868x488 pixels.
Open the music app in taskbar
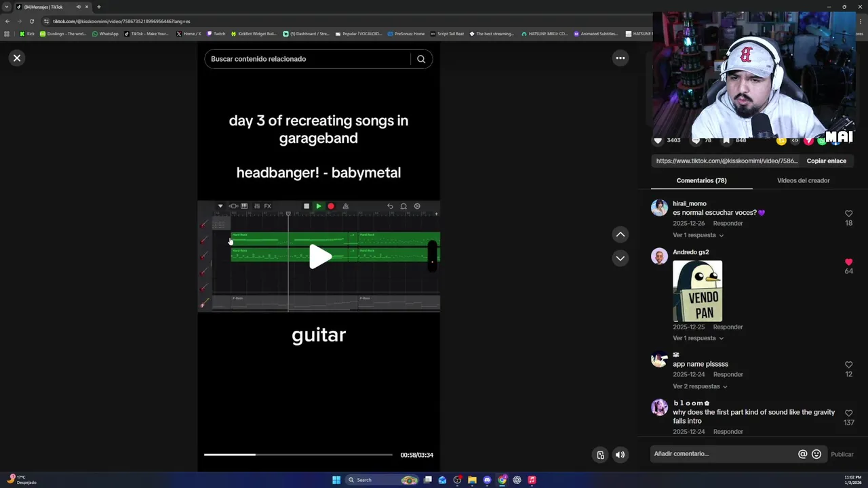tap(532, 480)
